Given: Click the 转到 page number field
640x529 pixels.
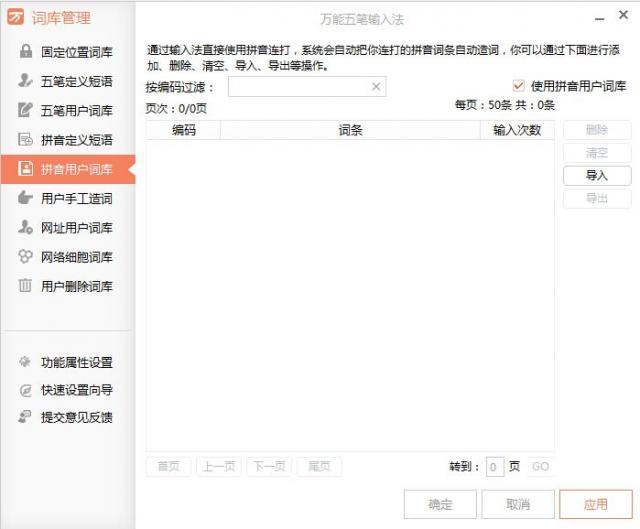Looking at the screenshot, I should [495, 467].
